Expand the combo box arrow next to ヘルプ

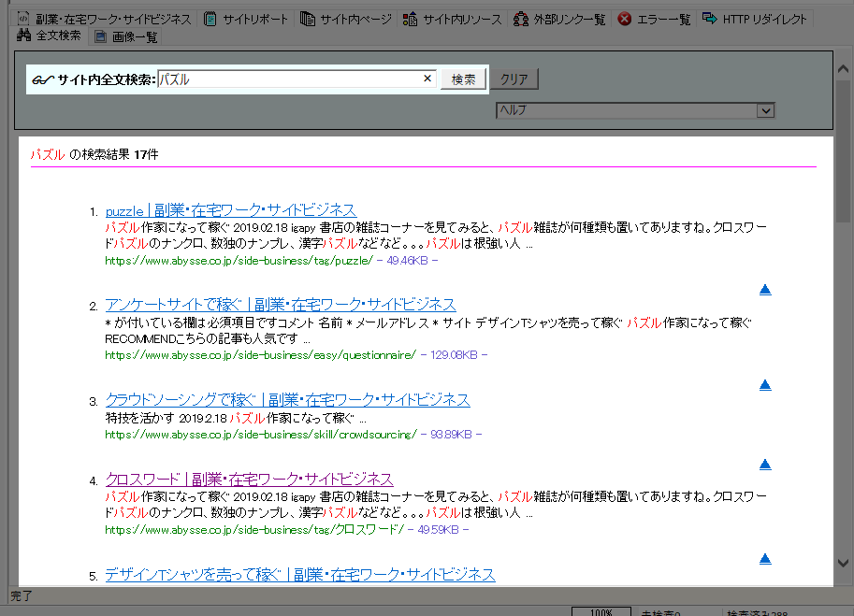766,110
